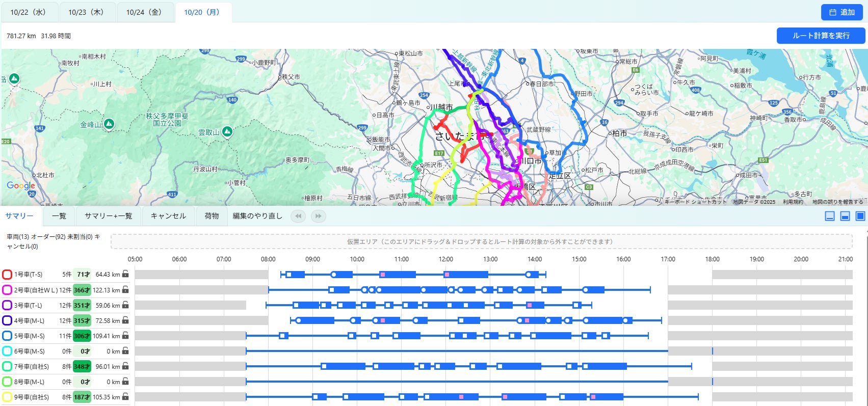Open the 一覧 tab
Screen dimensions: 868x406
tap(59, 216)
